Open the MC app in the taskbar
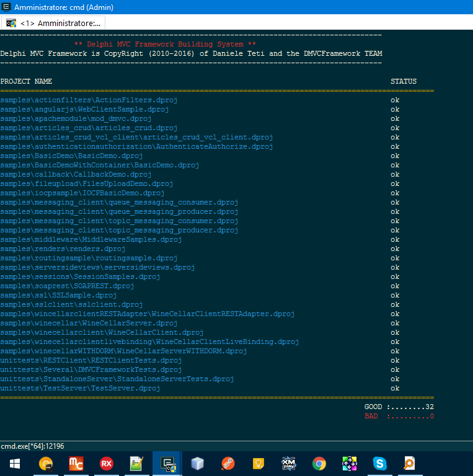This screenshot has height=476, width=473. pos(76,464)
